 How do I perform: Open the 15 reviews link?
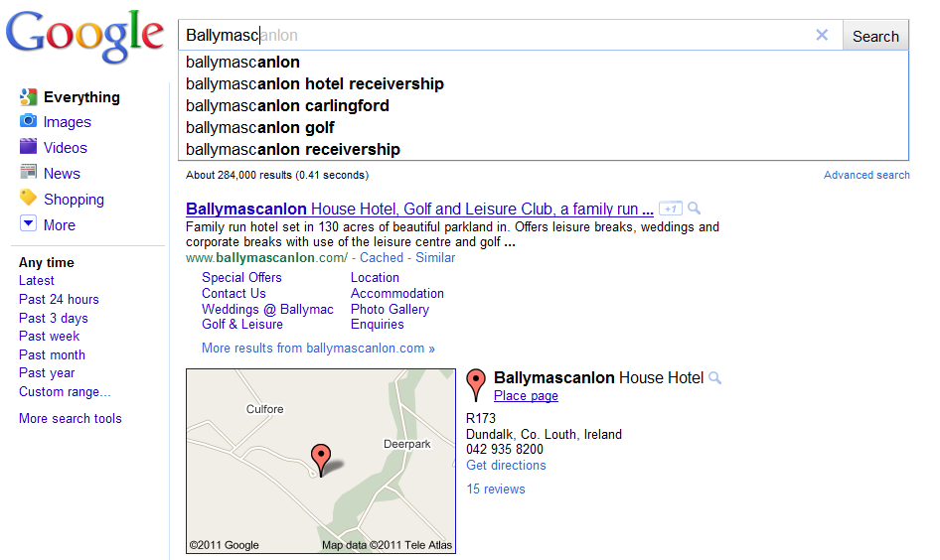point(496,490)
